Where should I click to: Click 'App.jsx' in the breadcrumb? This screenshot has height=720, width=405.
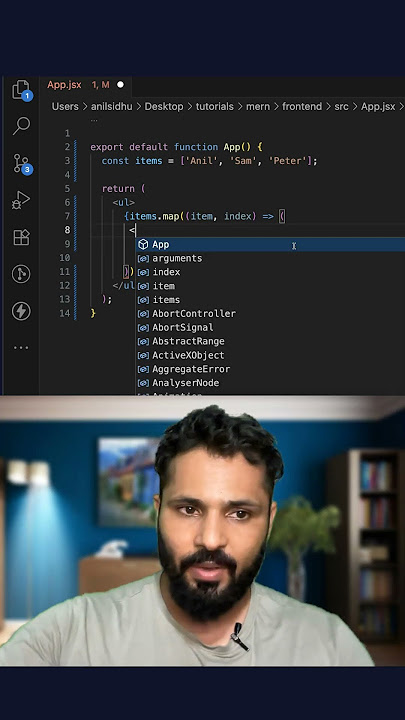(x=378, y=107)
